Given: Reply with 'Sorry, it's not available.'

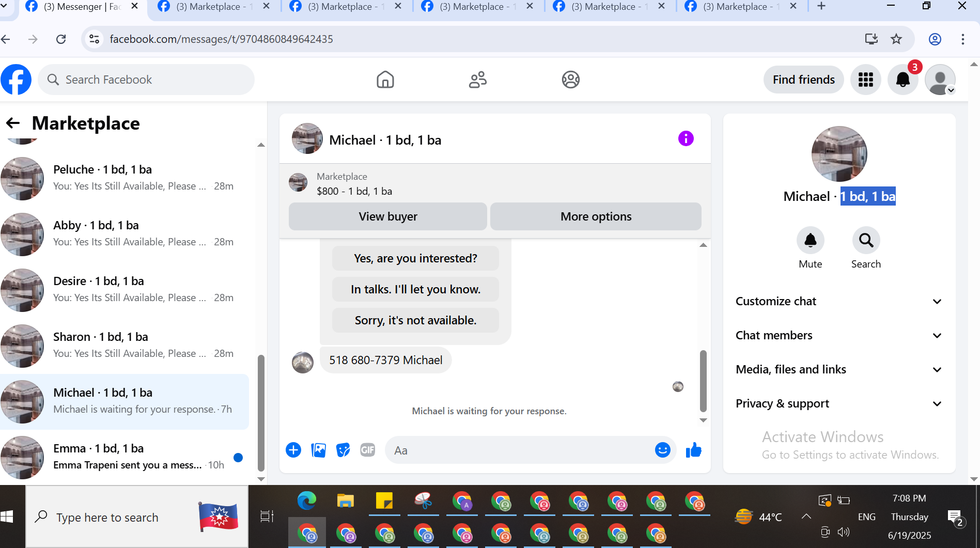Looking at the screenshot, I should (416, 320).
